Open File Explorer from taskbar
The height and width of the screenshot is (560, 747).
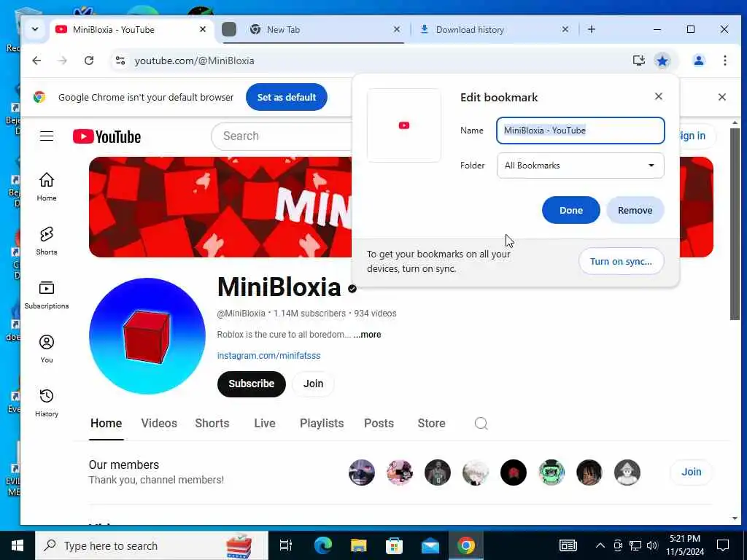coord(359,545)
